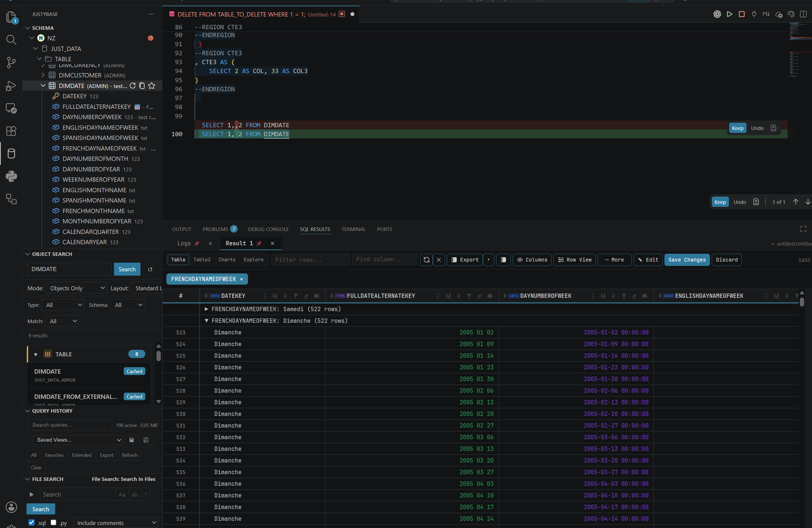The width and height of the screenshot is (812, 528).
Task: Click the color palette icon
Action: coord(791,14)
